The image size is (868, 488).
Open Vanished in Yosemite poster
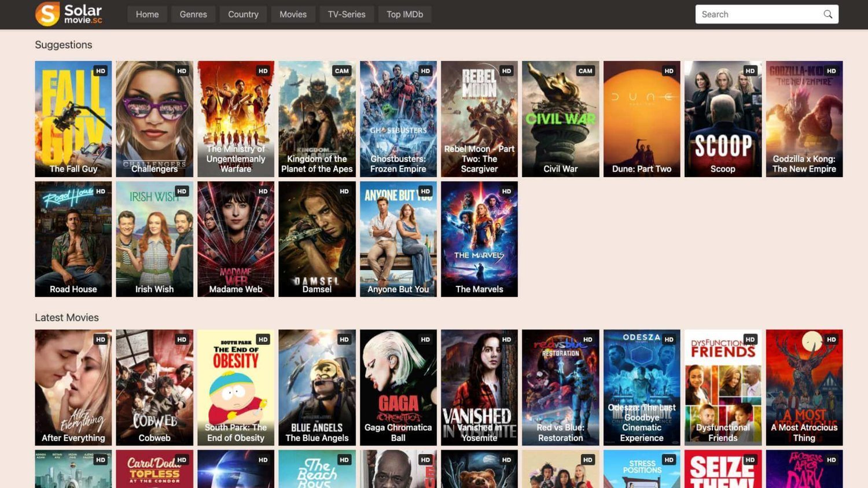pyautogui.click(x=479, y=387)
